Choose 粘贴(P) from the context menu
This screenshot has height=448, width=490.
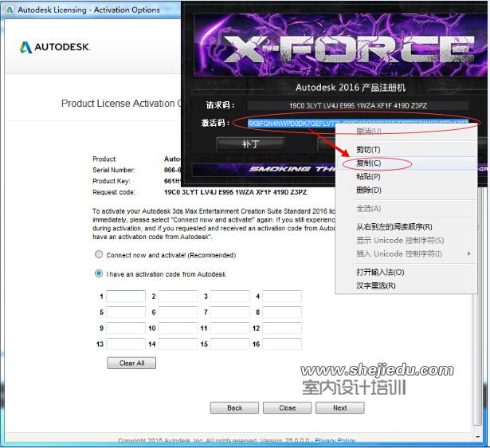click(x=406, y=177)
